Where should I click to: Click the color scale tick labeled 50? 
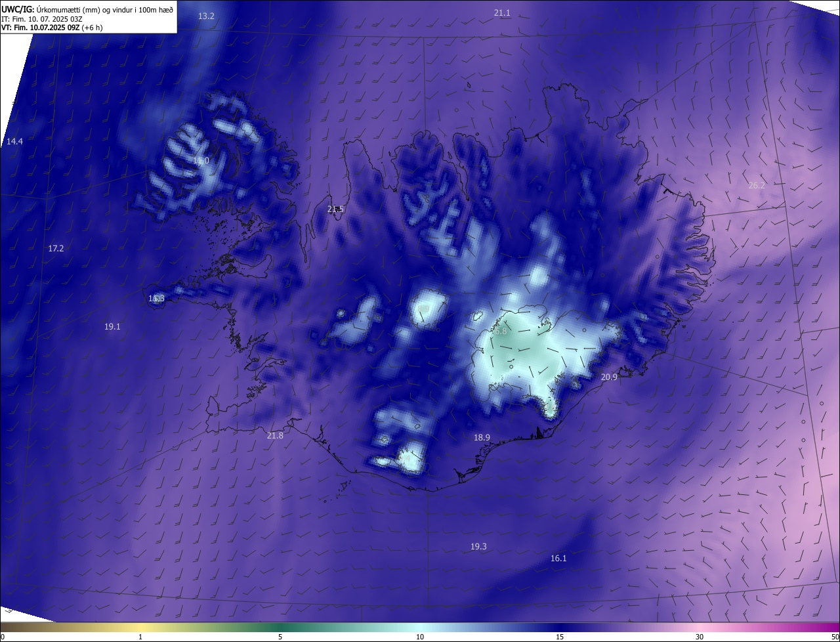click(835, 637)
